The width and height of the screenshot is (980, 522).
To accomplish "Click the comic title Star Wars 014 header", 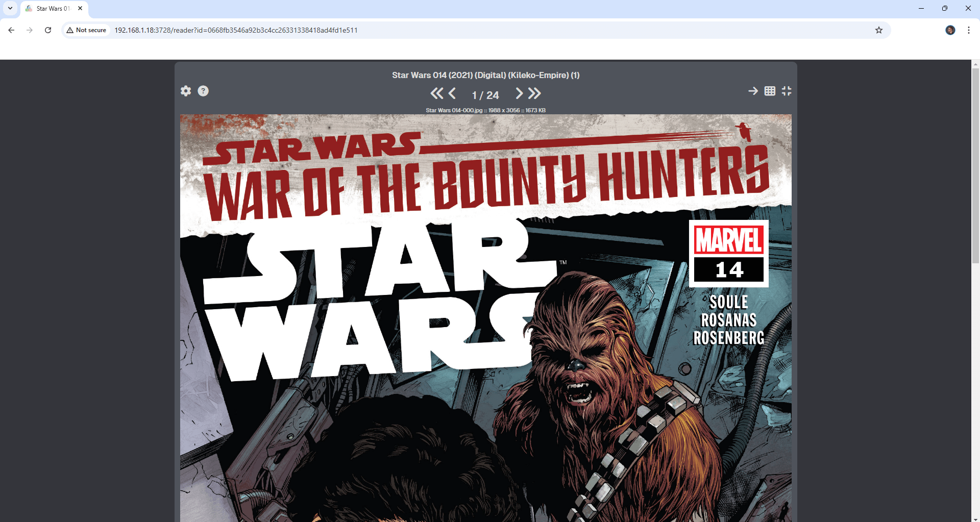I will coord(486,75).
